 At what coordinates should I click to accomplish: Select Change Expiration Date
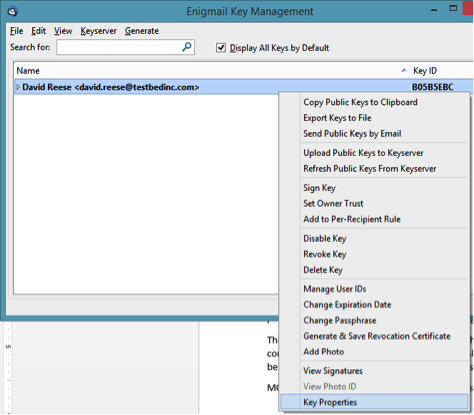tap(347, 305)
